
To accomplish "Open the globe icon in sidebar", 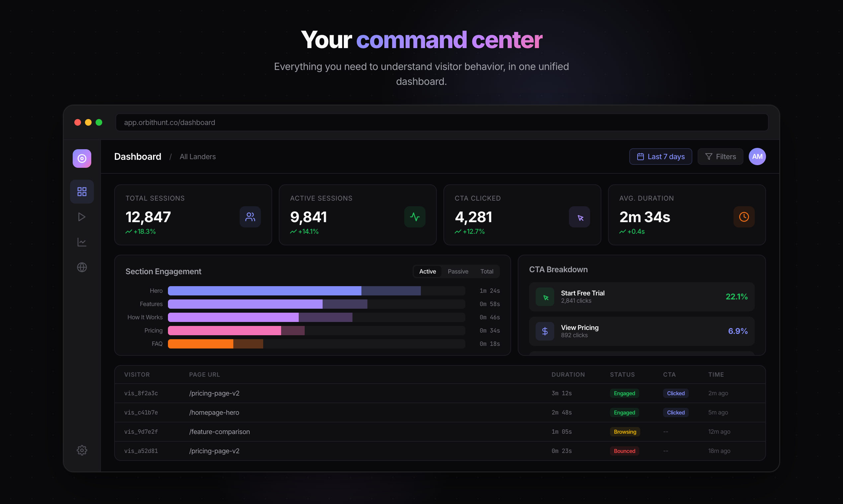I will tap(82, 267).
